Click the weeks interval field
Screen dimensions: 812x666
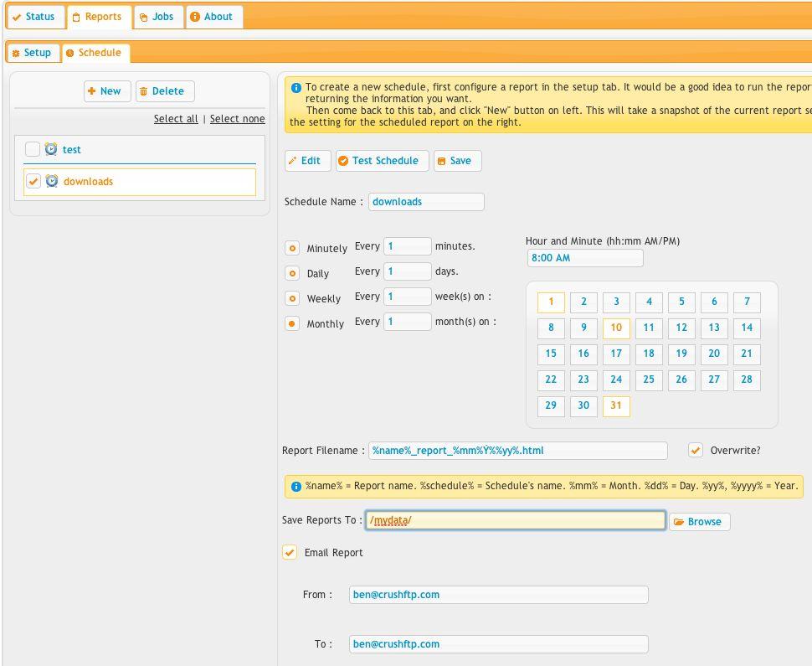pos(407,297)
